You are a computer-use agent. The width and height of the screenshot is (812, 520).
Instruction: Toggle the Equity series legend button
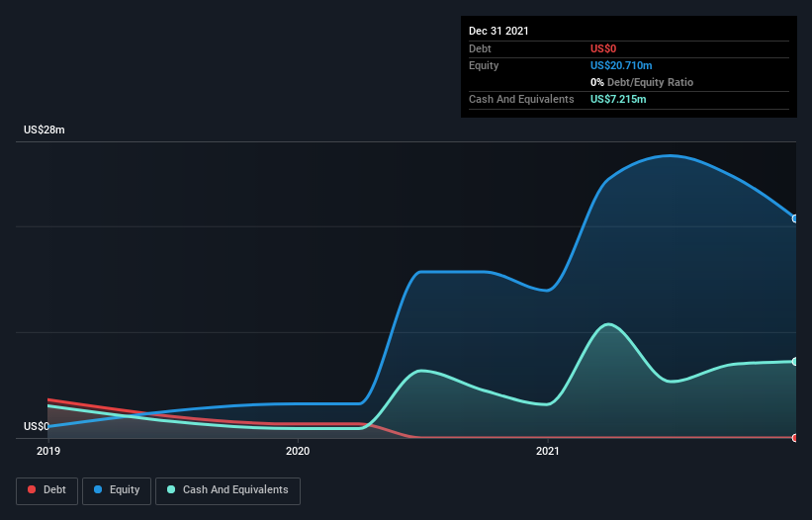tap(117, 490)
